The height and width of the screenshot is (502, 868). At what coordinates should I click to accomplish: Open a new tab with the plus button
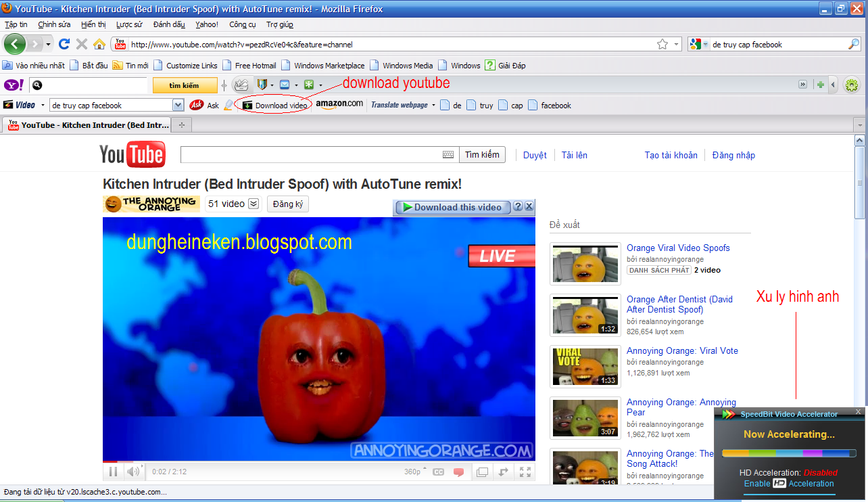click(x=182, y=125)
